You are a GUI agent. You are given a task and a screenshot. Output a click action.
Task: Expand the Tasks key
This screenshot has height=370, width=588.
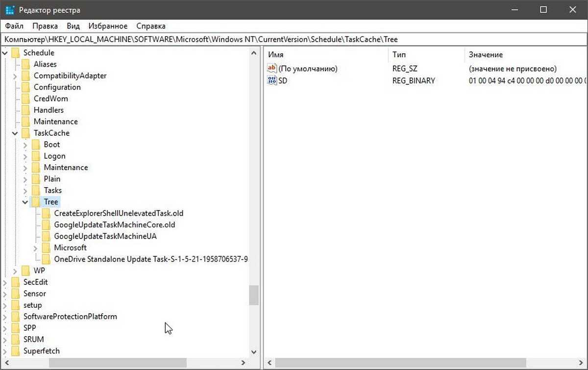click(25, 191)
